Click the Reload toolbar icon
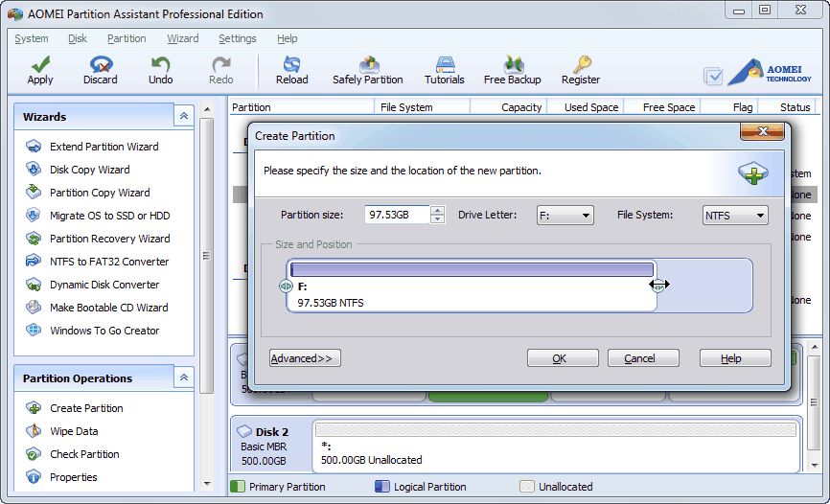The image size is (830, 504). click(291, 64)
